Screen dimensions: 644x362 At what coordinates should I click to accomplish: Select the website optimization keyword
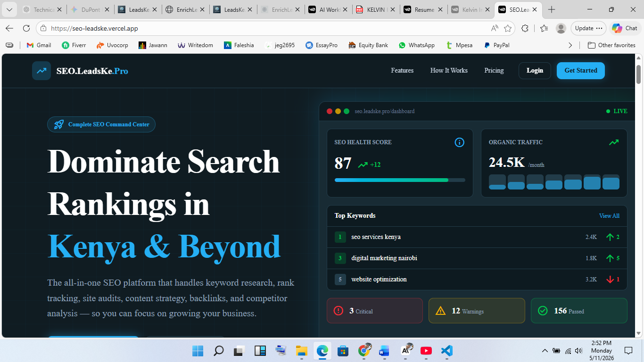coord(379,280)
